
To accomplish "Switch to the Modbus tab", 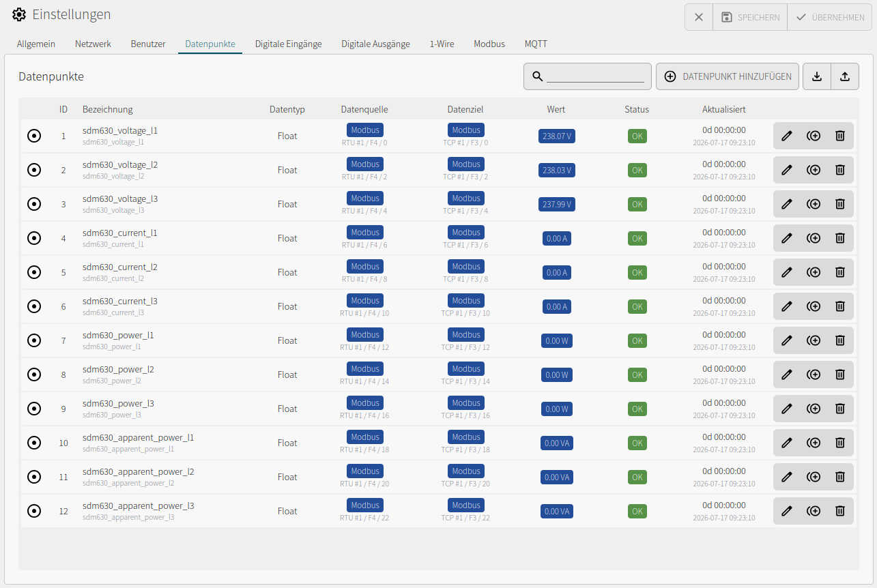I will coord(489,44).
